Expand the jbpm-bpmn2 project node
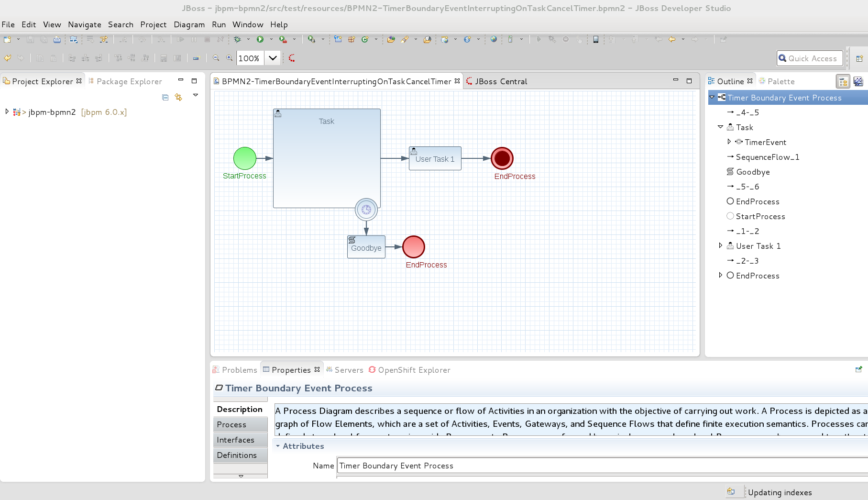This screenshot has height=500, width=868. point(7,112)
